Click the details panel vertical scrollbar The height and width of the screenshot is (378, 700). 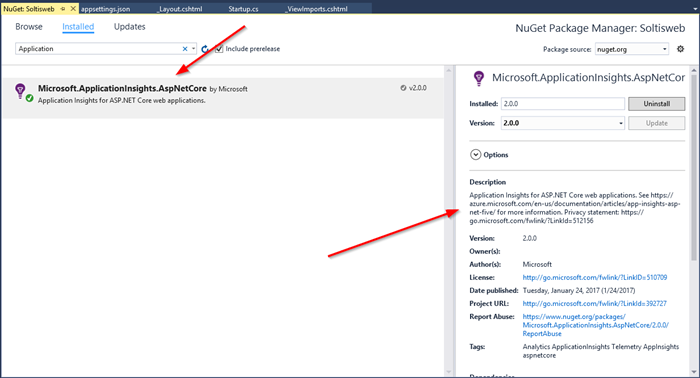coord(694,167)
